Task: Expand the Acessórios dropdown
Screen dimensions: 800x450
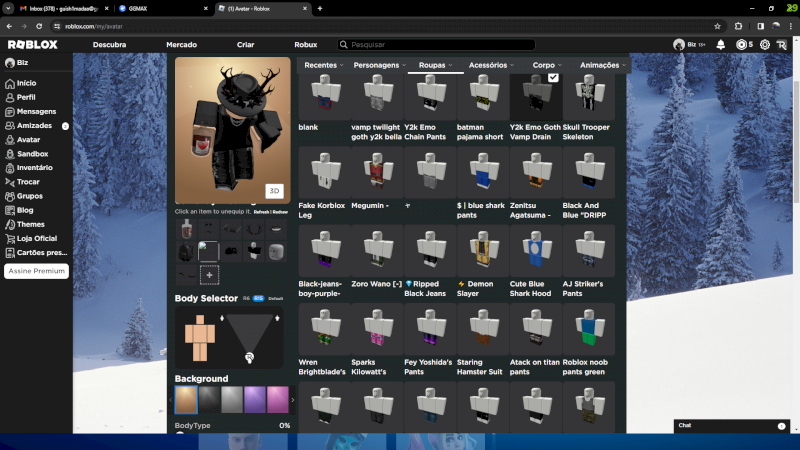Action: (491, 65)
